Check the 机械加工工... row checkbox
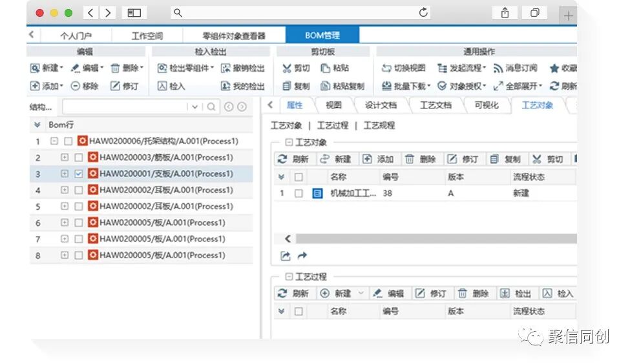Image resolution: width=630 pixels, height=364 pixels. point(299,194)
